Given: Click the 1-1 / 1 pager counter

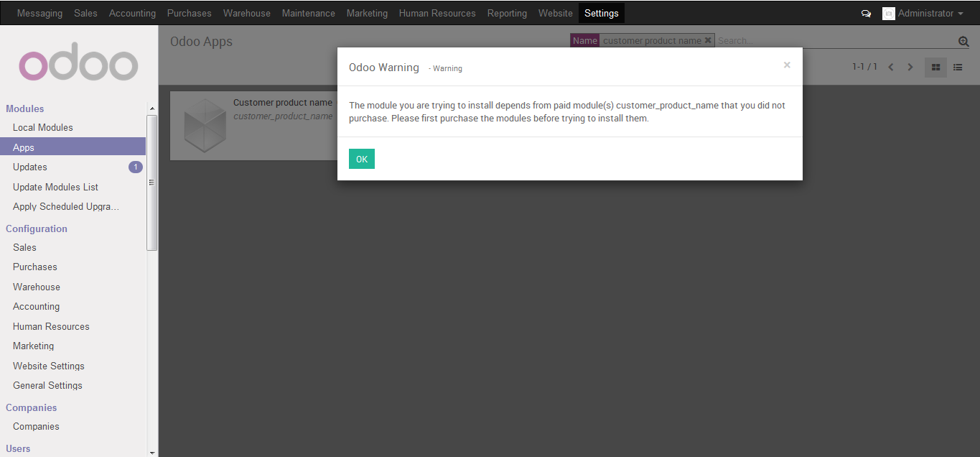Looking at the screenshot, I should click(864, 67).
